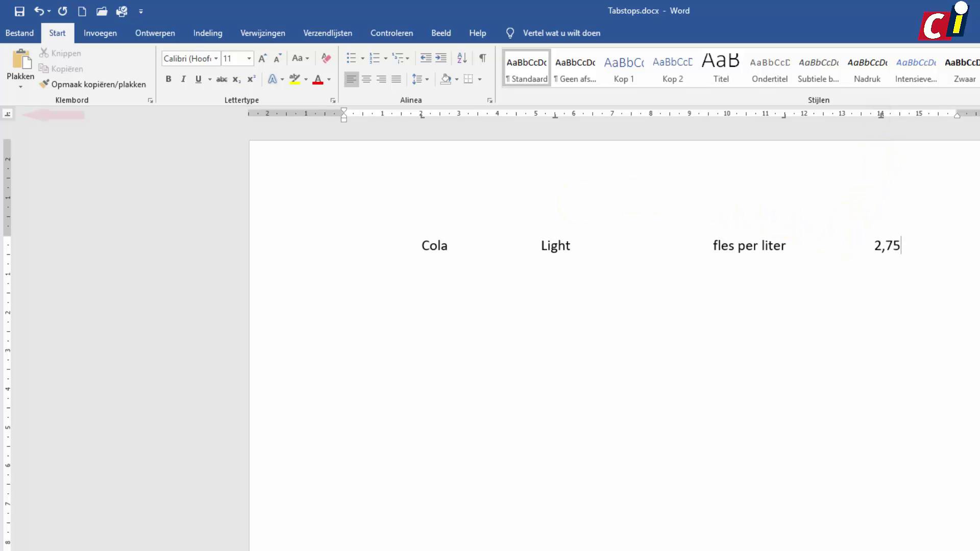The width and height of the screenshot is (980, 551).
Task: Click the Sort A-Z icon
Action: point(462,58)
